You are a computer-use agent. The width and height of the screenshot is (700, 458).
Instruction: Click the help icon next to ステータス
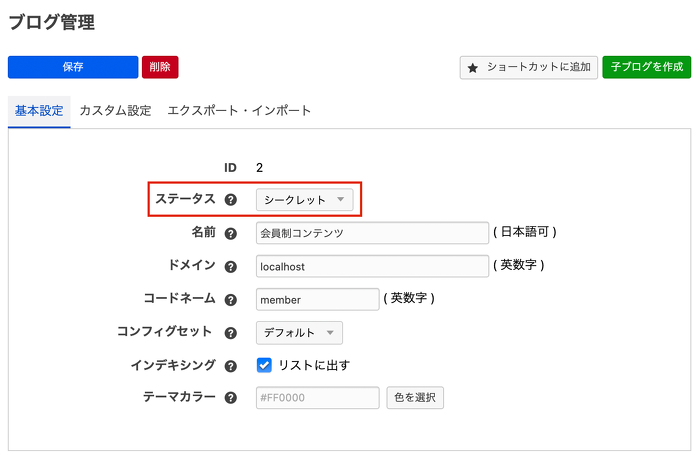(x=231, y=200)
